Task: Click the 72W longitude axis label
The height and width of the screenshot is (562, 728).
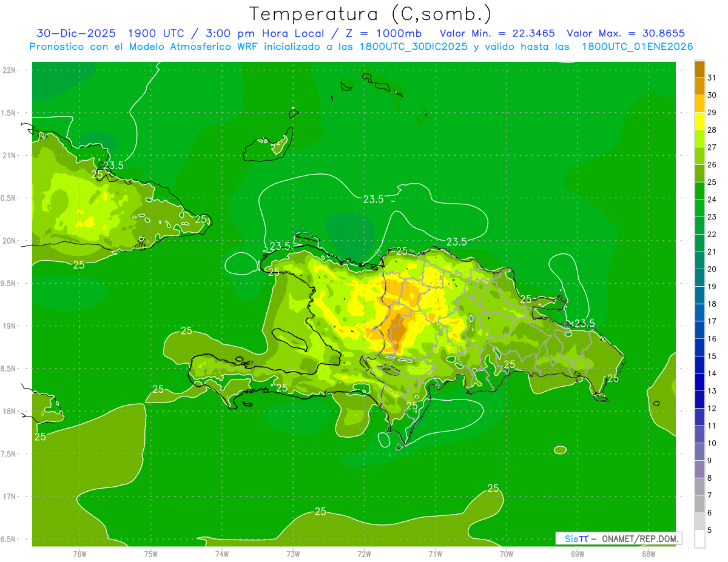Action: coord(364,554)
